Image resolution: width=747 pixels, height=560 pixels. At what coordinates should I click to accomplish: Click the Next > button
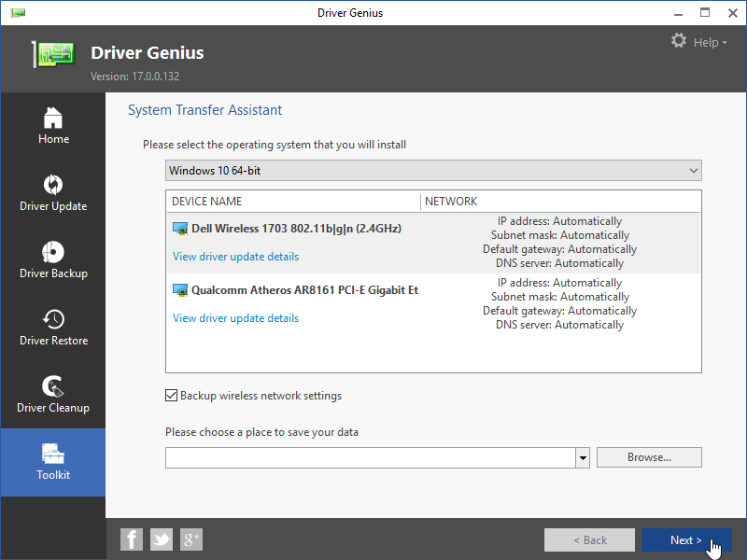(x=686, y=540)
